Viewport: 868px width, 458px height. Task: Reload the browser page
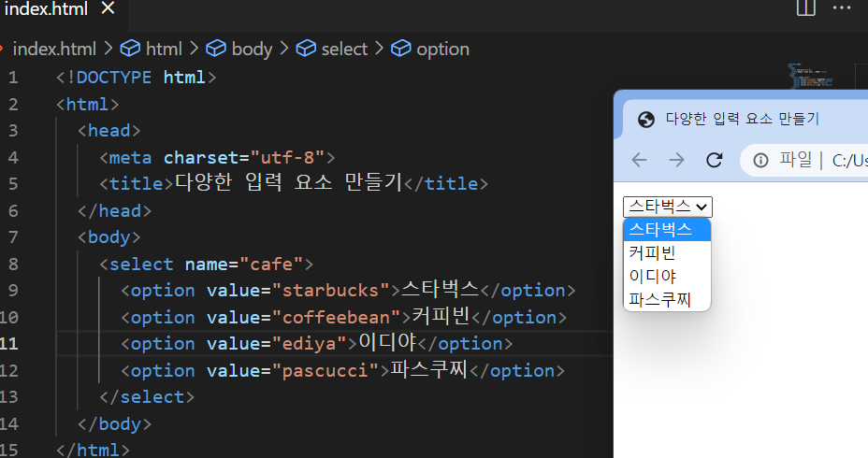point(714,160)
